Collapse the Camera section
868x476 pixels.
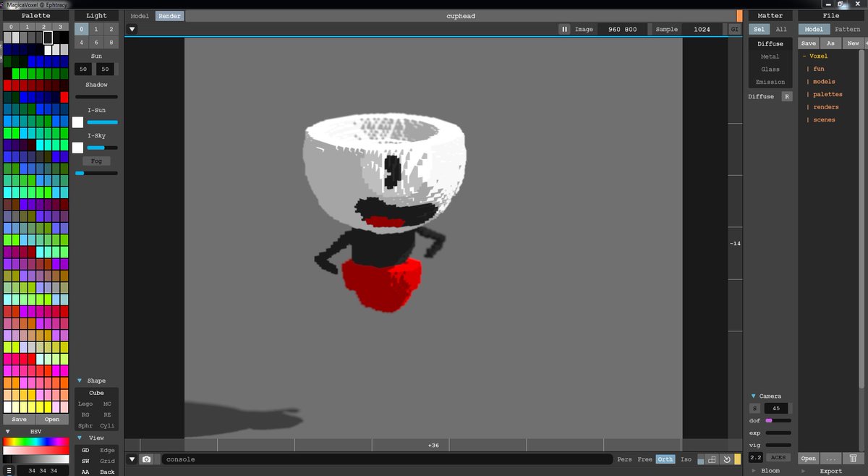pos(753,396)
